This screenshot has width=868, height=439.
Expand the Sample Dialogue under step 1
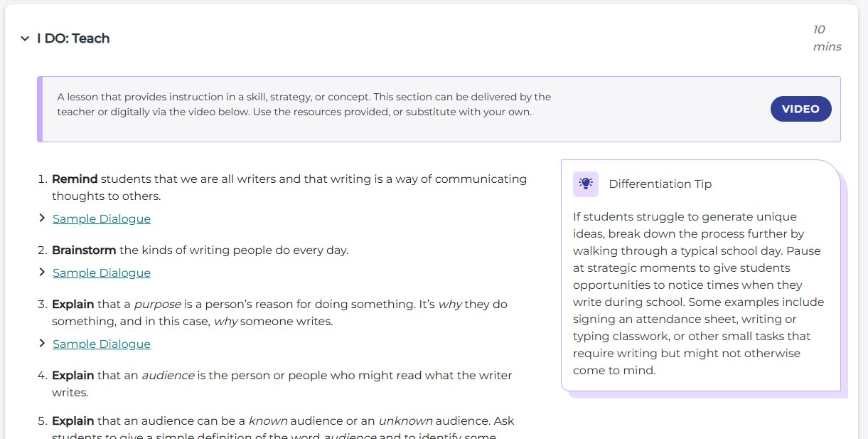click(101, 219)
